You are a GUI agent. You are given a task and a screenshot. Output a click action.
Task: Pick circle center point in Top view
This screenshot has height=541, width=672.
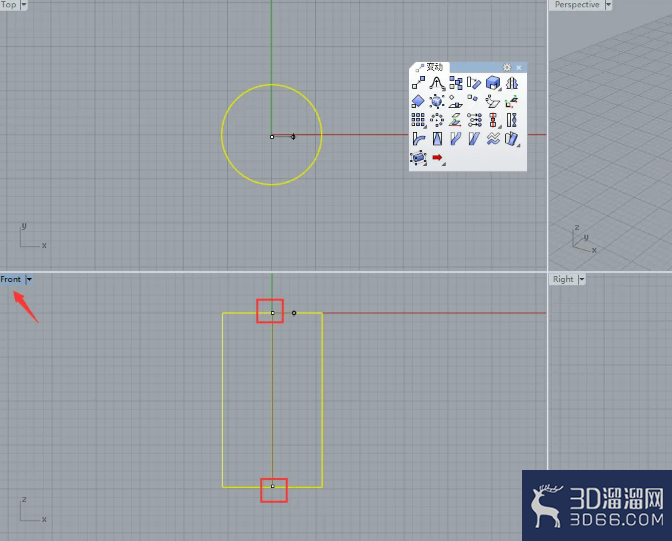[272, 137]
